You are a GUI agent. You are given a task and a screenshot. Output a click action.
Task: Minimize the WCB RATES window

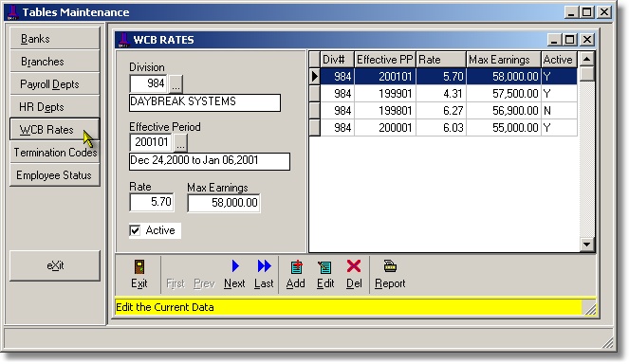(x=554, y=40)
